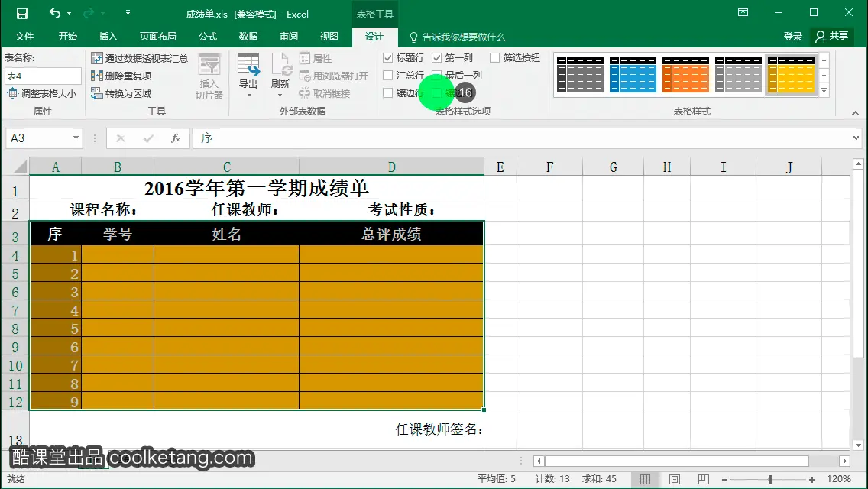Click the 插入切片器 icon

(x=209, y=66)
